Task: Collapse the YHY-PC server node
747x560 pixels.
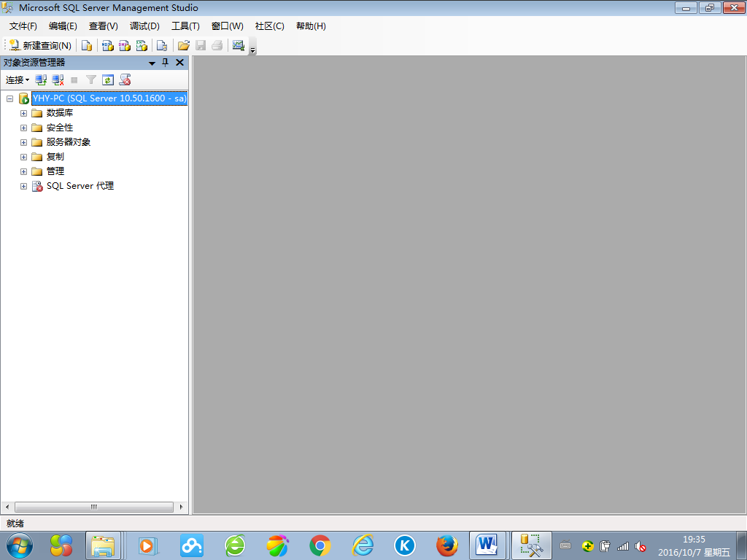Action: pyautogui.click(x=9, y=98)
